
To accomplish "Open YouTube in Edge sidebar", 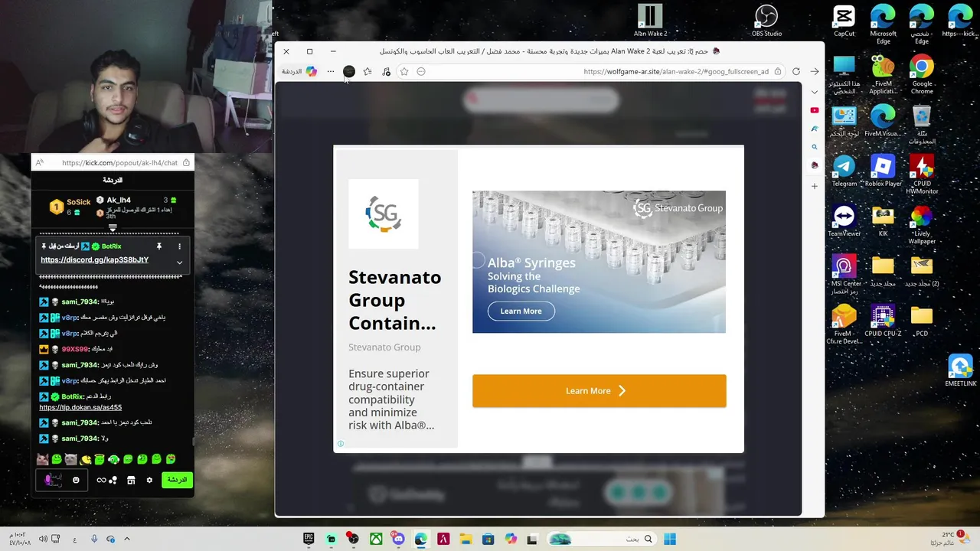I will coord(815,110).
